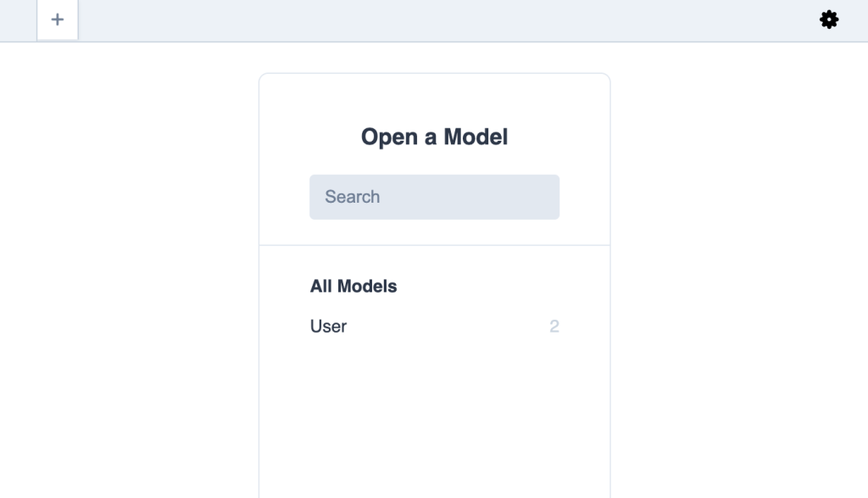This screenshot has width=868, height=498.
Task: Click the Open a Model title
Action: [434, 137]
